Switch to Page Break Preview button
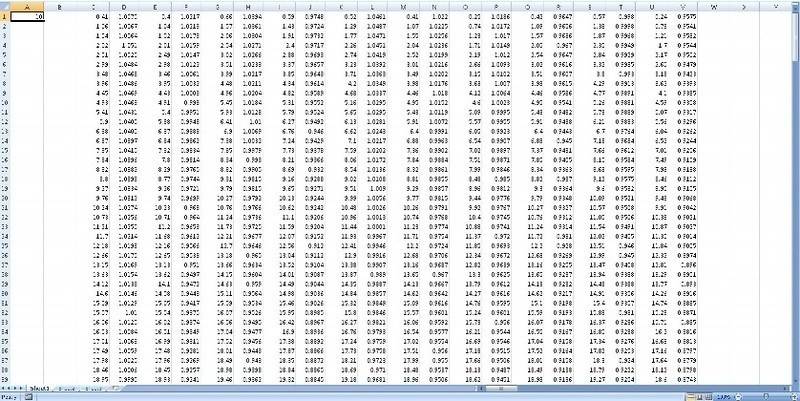 pos(709,396)
